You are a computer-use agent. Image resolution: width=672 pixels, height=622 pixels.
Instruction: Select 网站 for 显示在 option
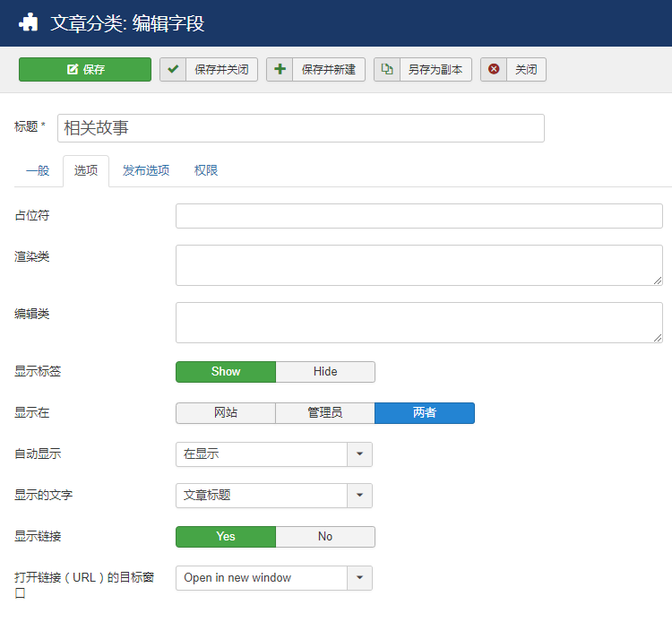pyautogui.click(x=226, y=413)
